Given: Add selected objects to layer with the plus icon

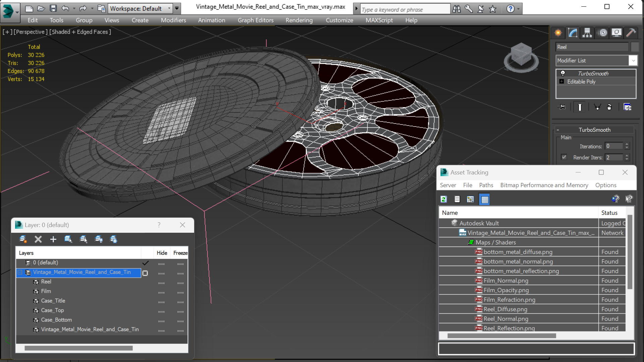Looking at the screenshot, I should coord(53,239).
